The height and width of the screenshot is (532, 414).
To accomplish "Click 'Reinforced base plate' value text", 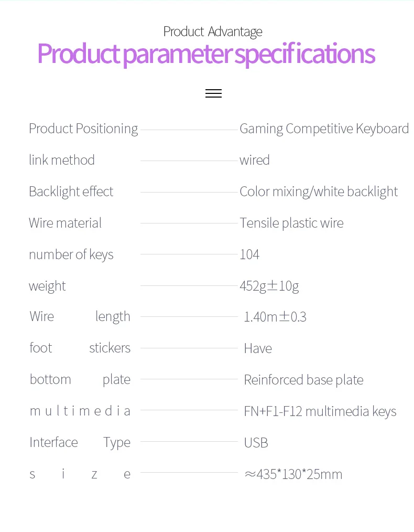I will pos(303,380).
